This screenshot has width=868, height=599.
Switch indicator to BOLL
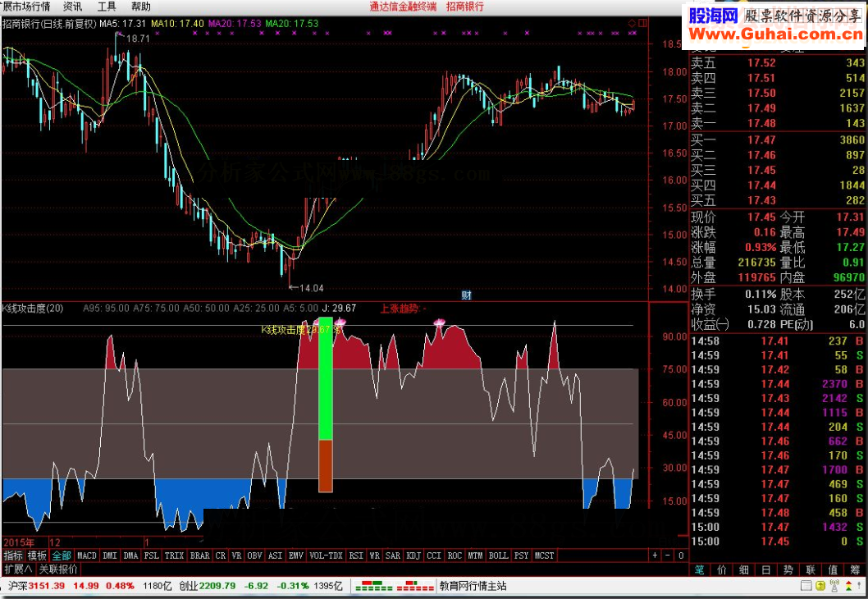pyautogui.click(x=498, y=556)
